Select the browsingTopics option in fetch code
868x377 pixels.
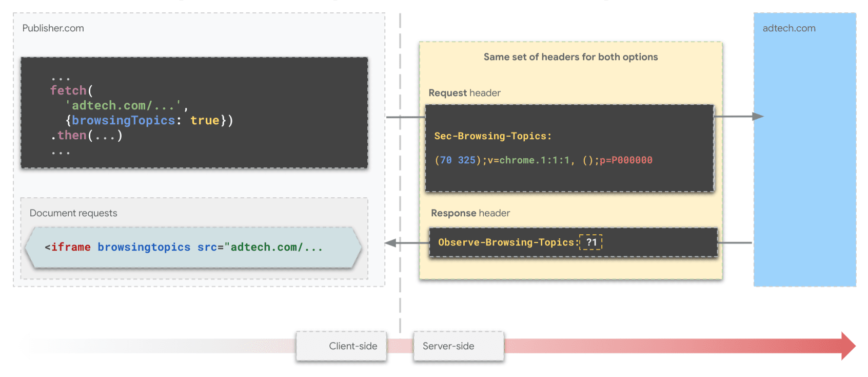(x=123, y=120)
